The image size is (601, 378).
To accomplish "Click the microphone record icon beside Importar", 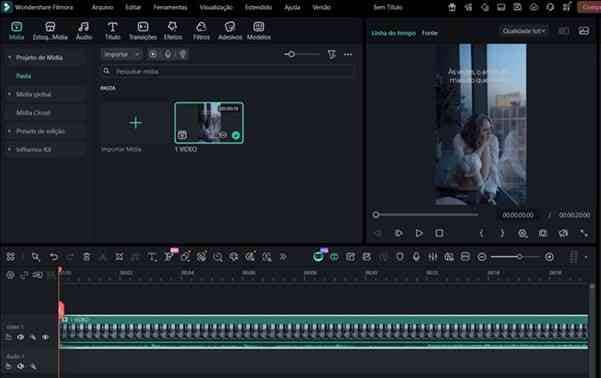I will (x=168, y=54).
